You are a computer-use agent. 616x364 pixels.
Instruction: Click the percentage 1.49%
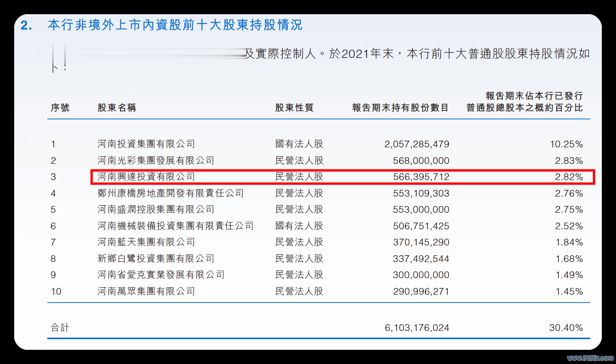pyautogui.click(x=569, y=275)
